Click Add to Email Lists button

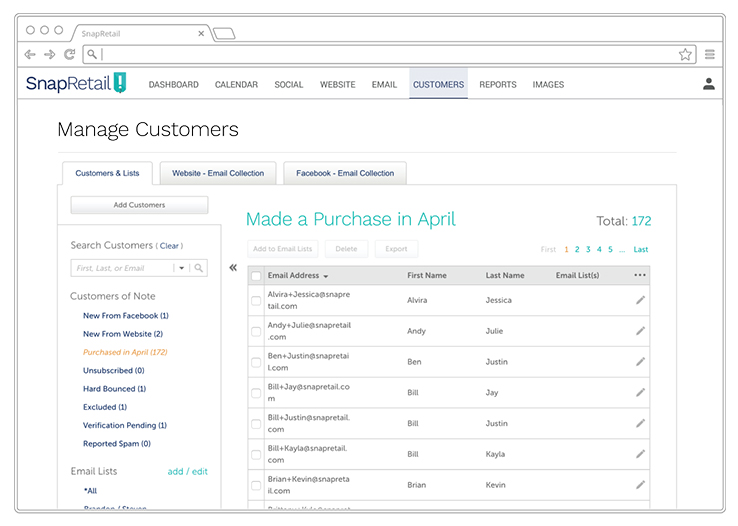282,249
